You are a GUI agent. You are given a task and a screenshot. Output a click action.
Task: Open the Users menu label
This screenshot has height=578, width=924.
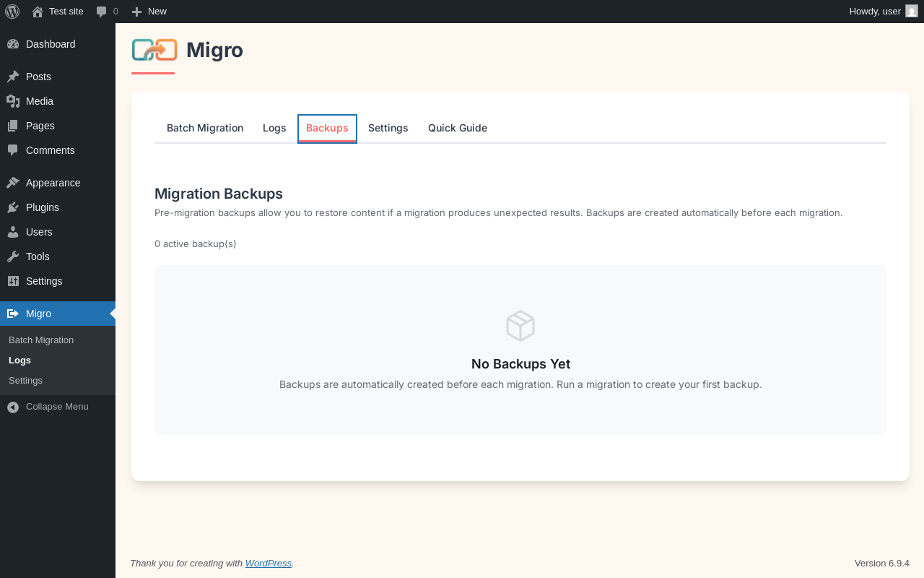[x=39, y=232]
